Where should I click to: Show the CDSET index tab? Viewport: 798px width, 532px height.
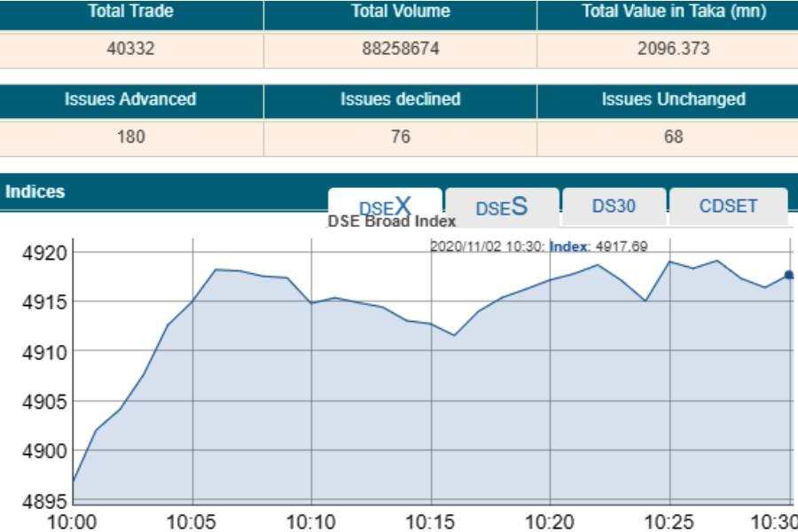728,207
